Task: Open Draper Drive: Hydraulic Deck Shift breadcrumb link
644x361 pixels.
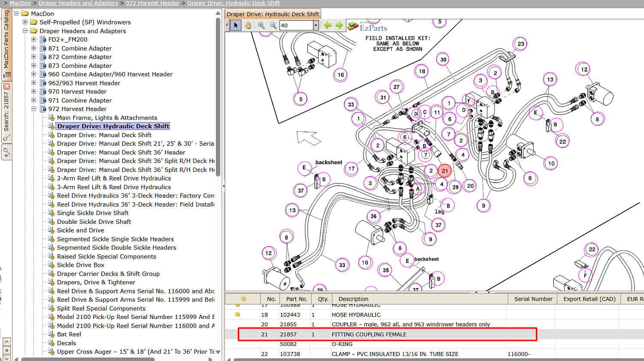Action: [234, 3]
